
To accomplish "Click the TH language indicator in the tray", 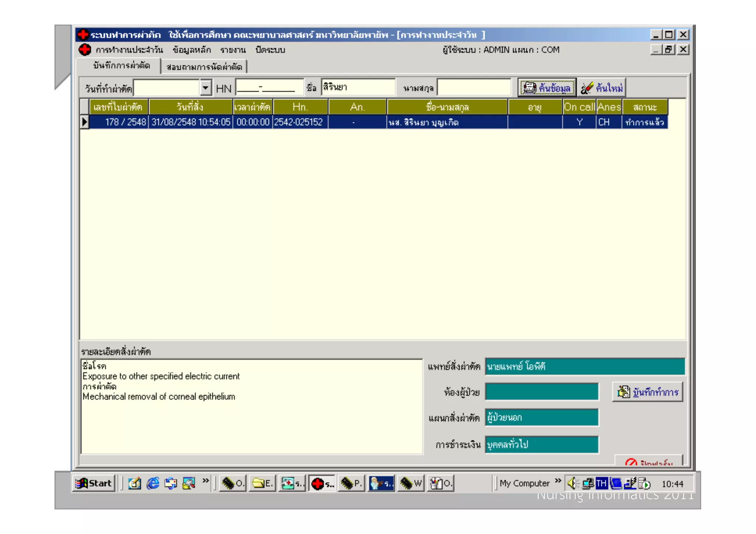I will 601,483.
